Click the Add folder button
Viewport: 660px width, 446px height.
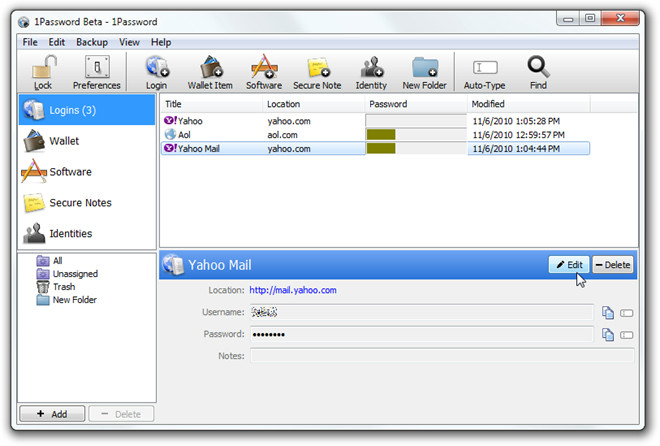52,414
